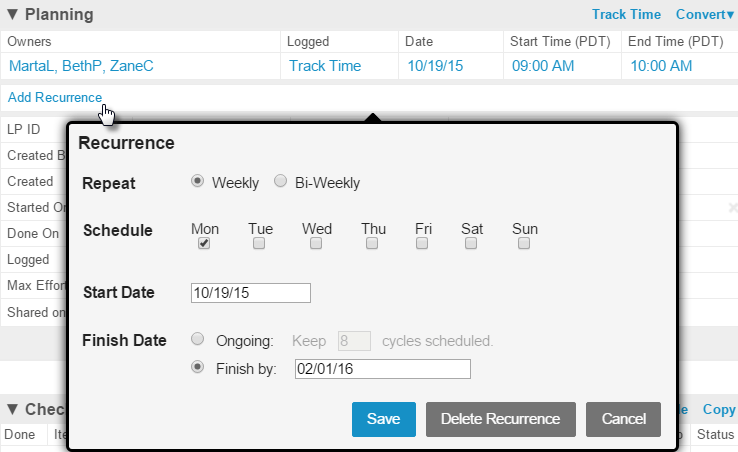Check the Wed schedule checkbox
The height and width of the screenshot is (452, 738).
316,243
